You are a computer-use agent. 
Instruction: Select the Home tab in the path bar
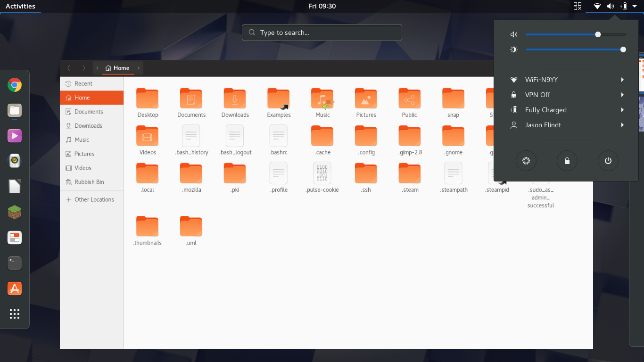tap(117, 67)
